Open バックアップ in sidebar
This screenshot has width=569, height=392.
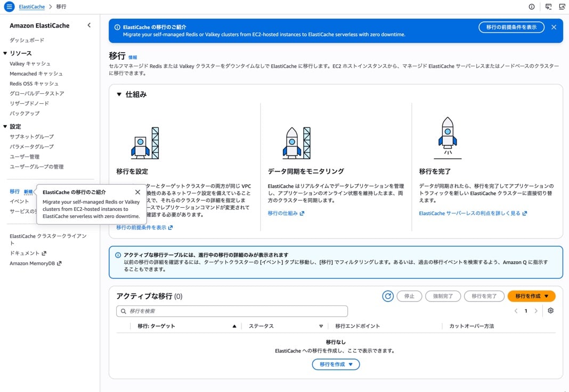click(x=25, y=113)
